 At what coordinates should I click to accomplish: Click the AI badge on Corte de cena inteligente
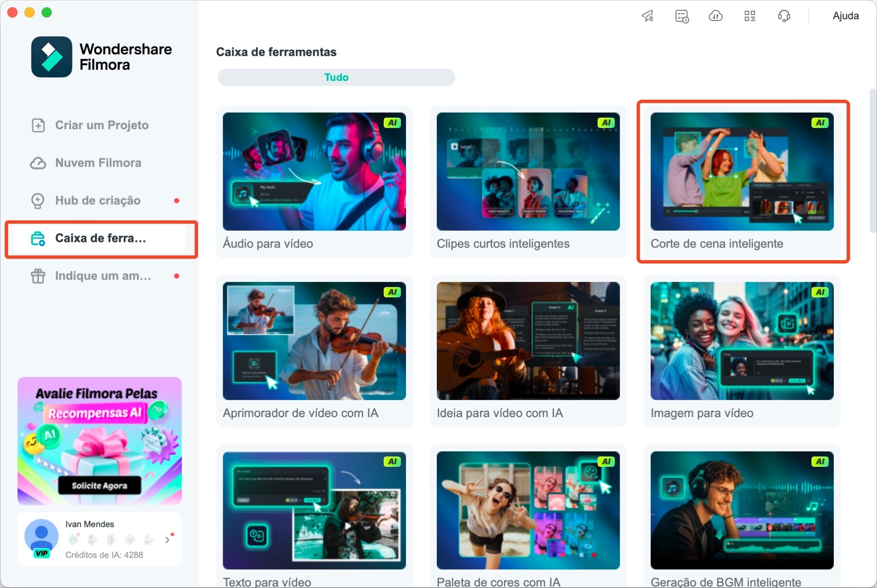click(x=820, y=123)
